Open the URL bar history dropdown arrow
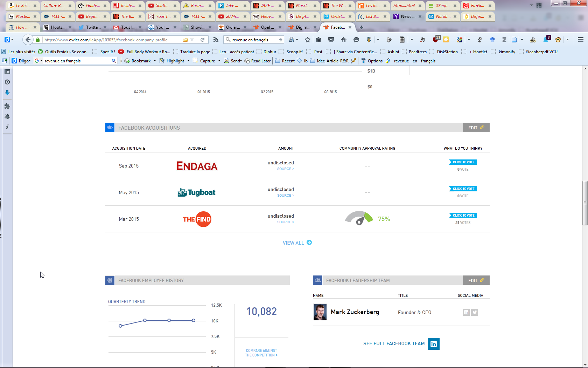The height and width of the screenshot is (368, 588). 192,40
